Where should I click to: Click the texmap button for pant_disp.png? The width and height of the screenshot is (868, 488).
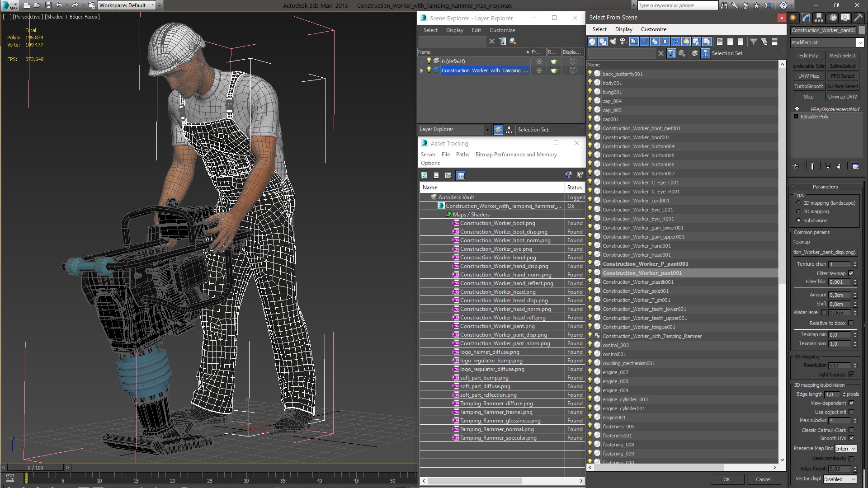(x=825, y=252)
